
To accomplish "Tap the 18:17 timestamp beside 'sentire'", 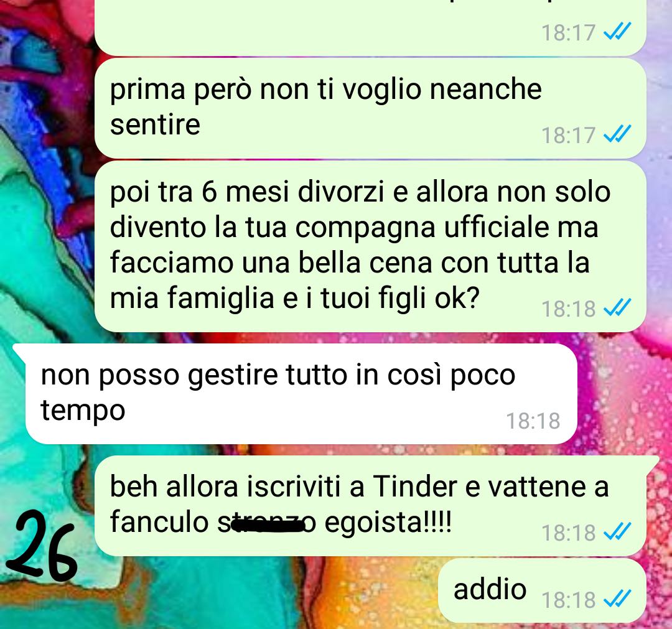I will (x=568, y=135).
